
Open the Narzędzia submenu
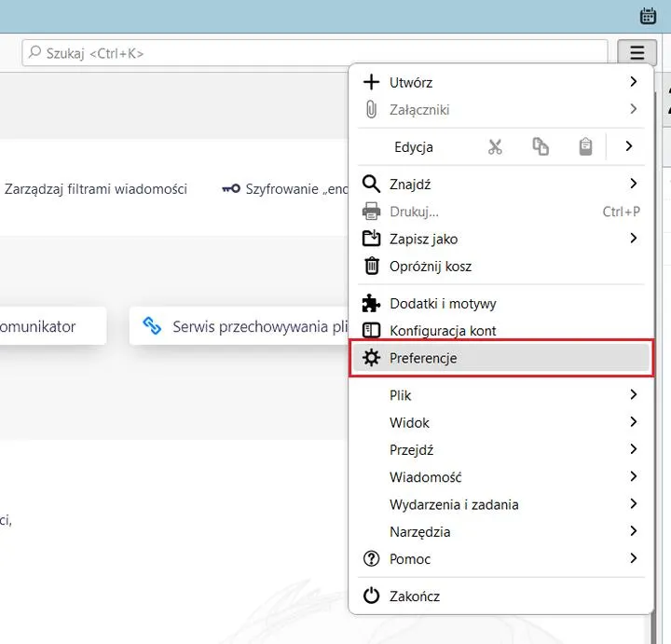(501, 532)
